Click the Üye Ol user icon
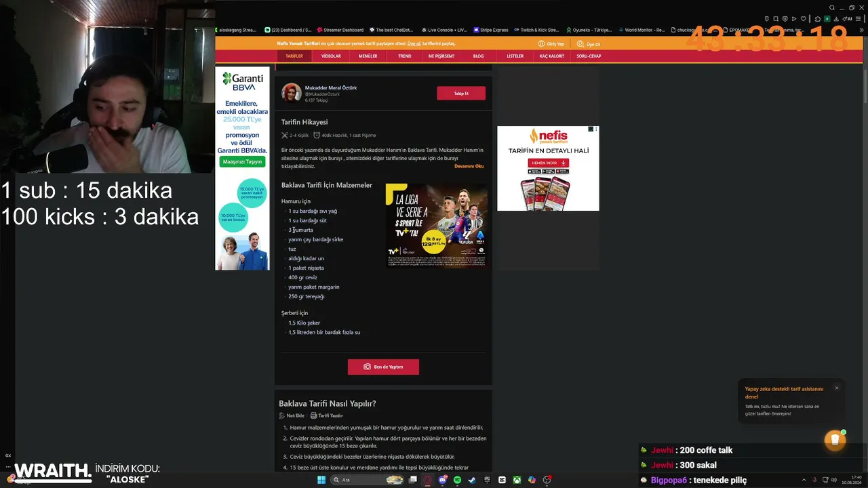868x488 pixels. tap(580, 44)
